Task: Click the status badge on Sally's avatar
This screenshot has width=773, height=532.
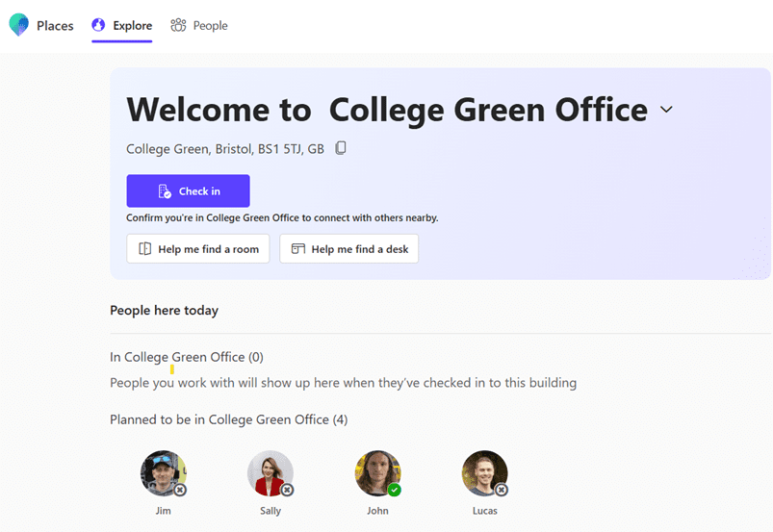Action: [287, 490]
